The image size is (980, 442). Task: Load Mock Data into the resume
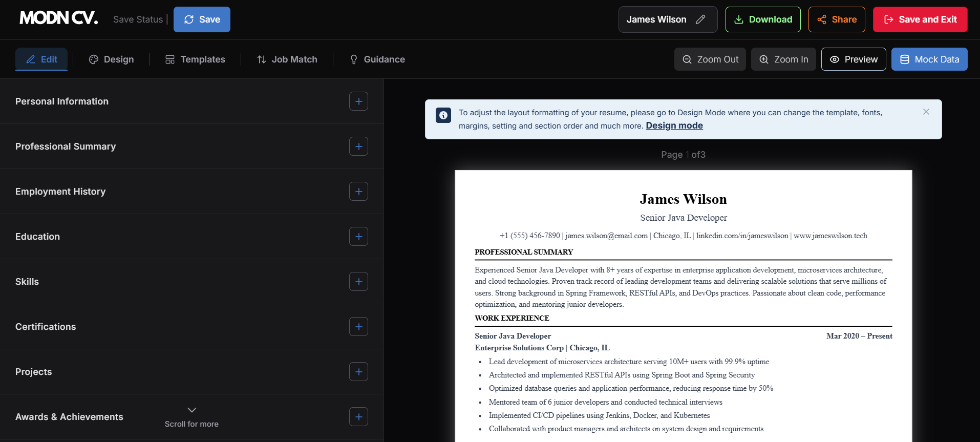[x=929, y=59]
